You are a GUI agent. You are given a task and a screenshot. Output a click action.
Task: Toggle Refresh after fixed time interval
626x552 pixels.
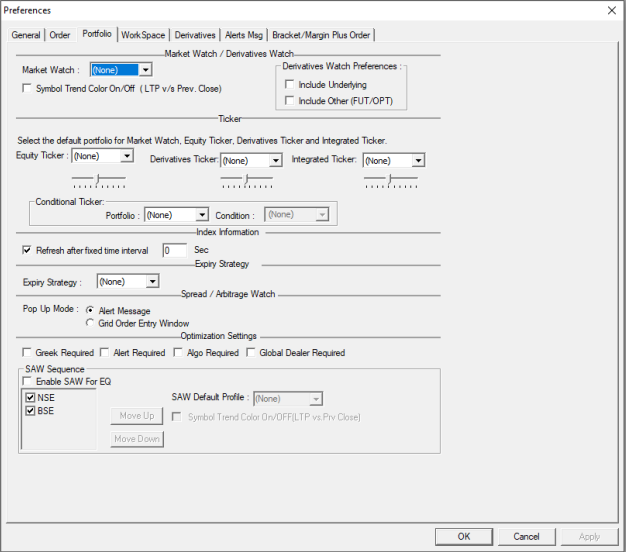coord(27,250)
